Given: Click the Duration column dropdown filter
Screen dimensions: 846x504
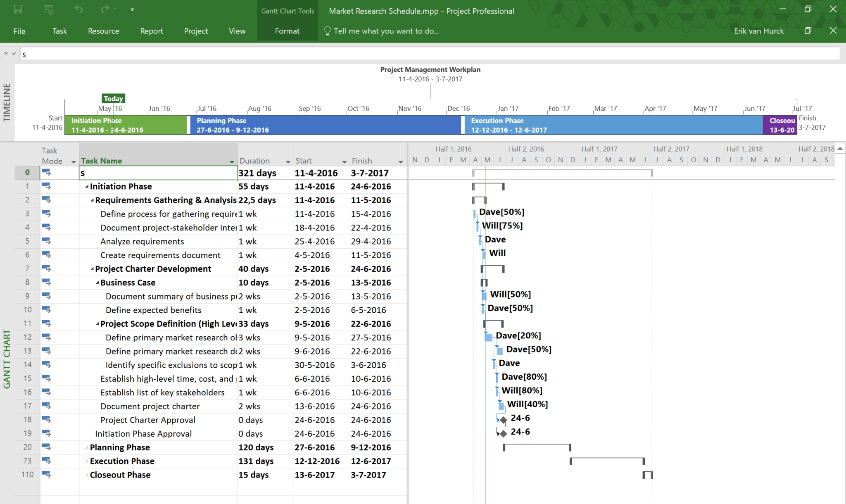Looking at the screenshot, I should point(285,160).
